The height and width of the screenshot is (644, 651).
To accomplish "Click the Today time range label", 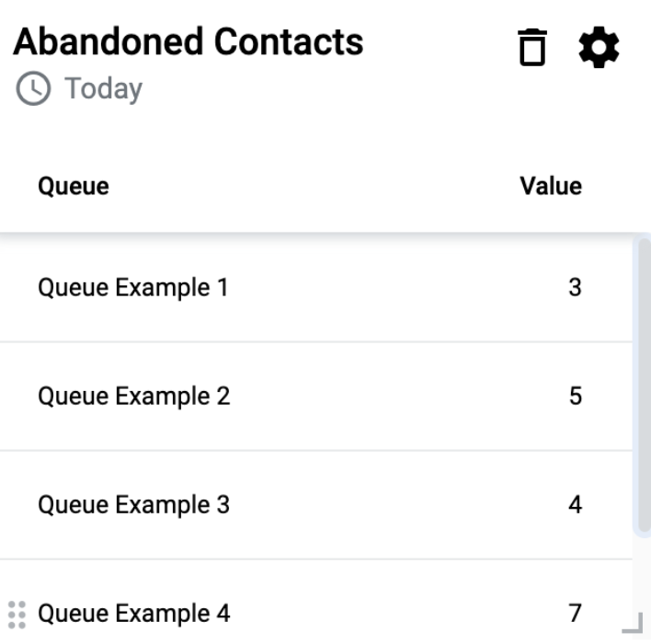I will pyautogui.click(x=103, y=89).
